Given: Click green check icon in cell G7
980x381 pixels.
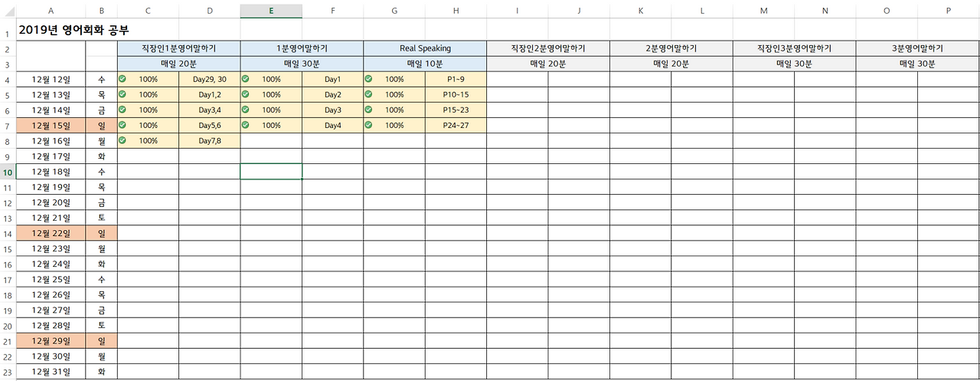Looking at the screenshot, I should (x=368, y=125).
